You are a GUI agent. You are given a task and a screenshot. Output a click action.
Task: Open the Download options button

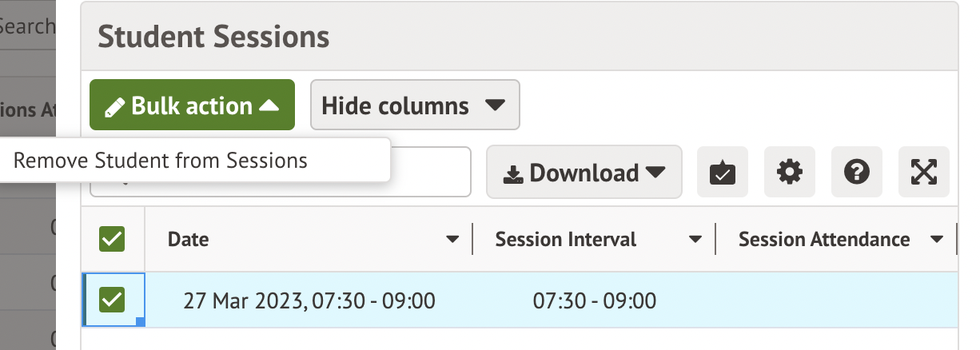click(x=584, y=172)
